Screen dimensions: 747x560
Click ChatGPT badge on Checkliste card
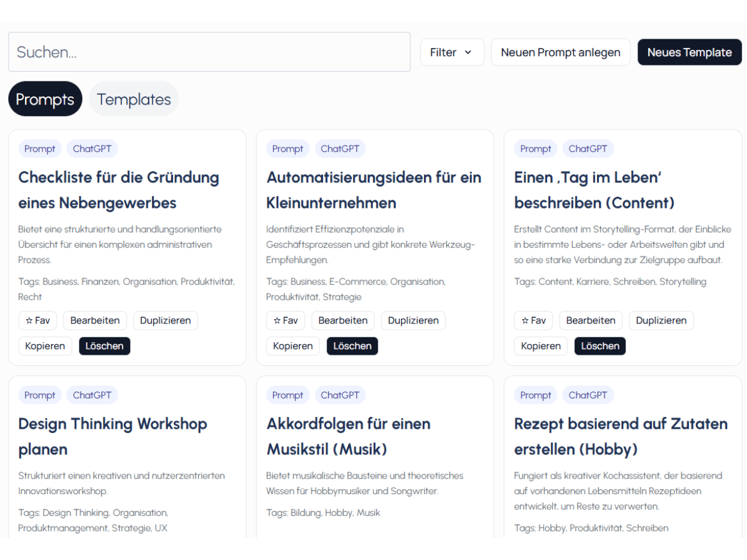(92, 149)
